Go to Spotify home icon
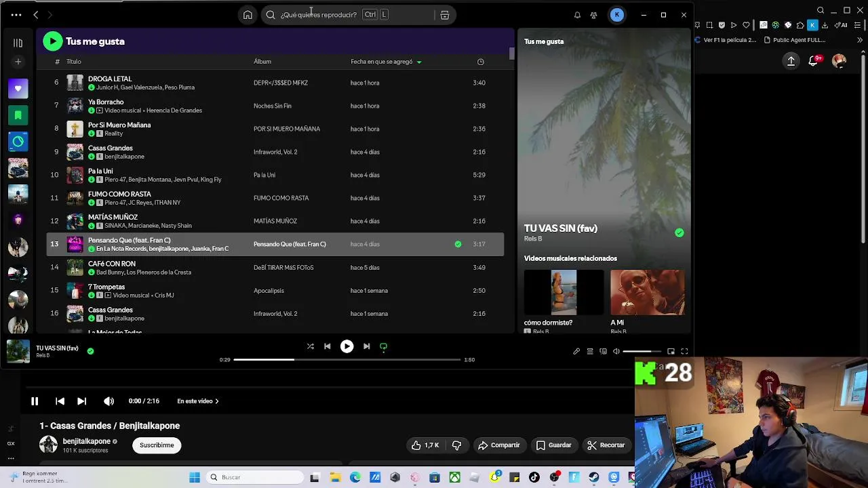 248,15
